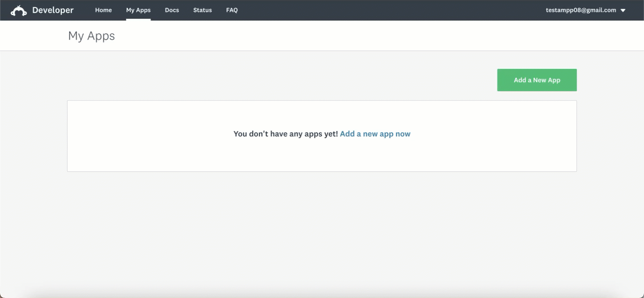Viewport: 644px width, 298px height.
Task: Navigate to the Home menu item
Action: coord(103,10)
